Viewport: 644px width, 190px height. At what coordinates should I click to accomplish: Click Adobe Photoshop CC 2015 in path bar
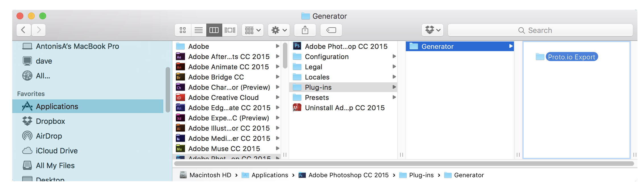click(343, 175)
